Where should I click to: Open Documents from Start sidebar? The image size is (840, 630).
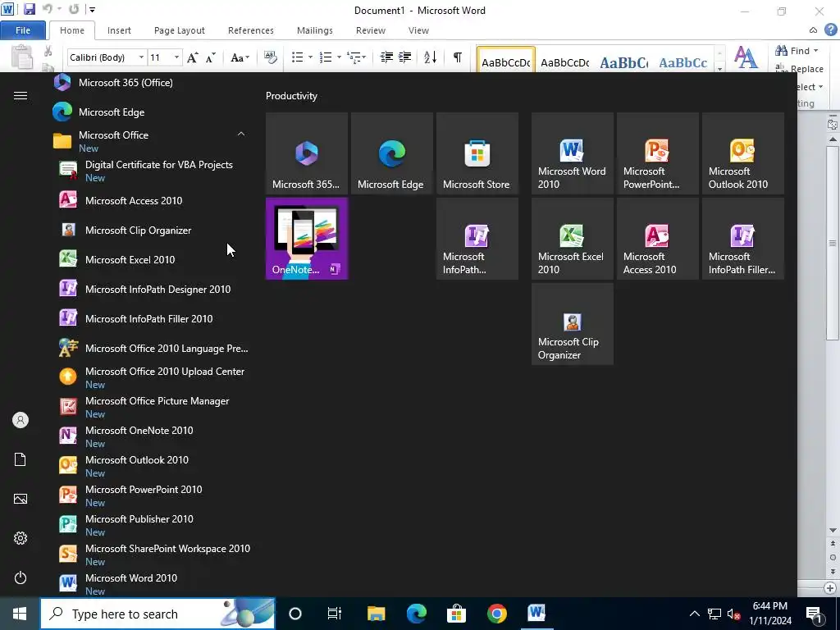tap(21, 459)
